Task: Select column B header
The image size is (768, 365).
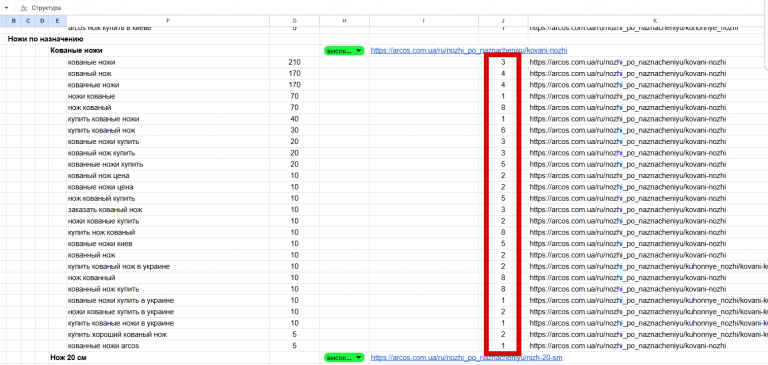Action: (x=13, y=21)
